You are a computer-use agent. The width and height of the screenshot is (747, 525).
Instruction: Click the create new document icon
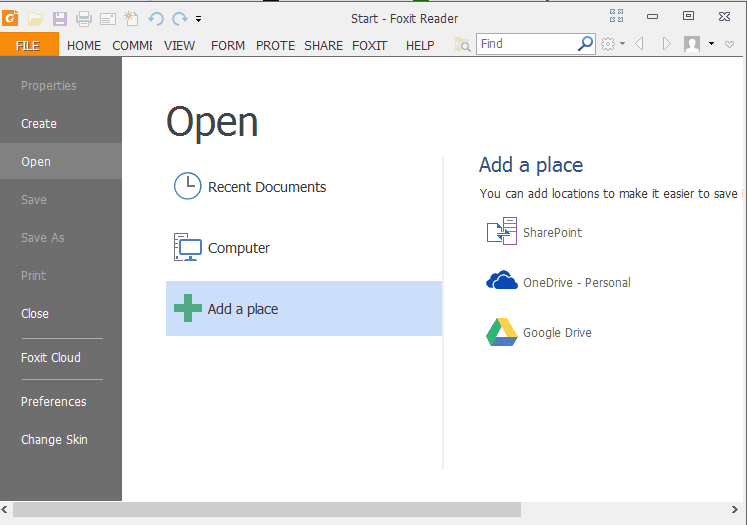point(131,19)
